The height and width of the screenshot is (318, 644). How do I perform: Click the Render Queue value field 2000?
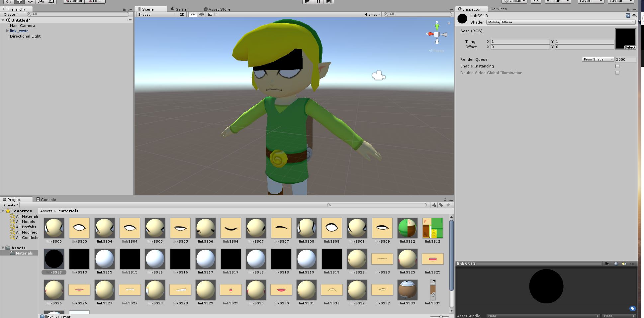click(625, 59)
